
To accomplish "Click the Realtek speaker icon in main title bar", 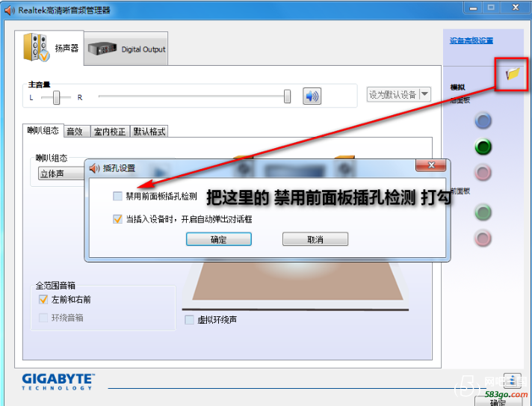I will 10,10.
